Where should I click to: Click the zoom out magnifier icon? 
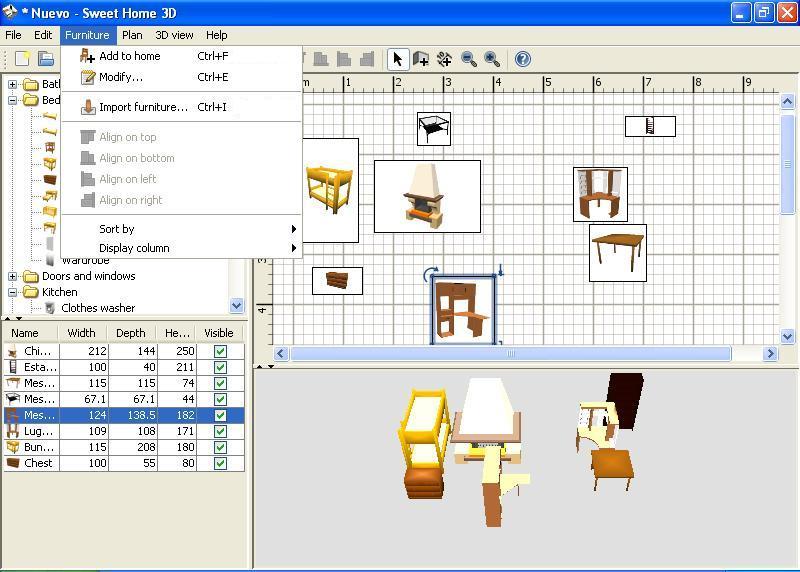[x=468, y=59]
